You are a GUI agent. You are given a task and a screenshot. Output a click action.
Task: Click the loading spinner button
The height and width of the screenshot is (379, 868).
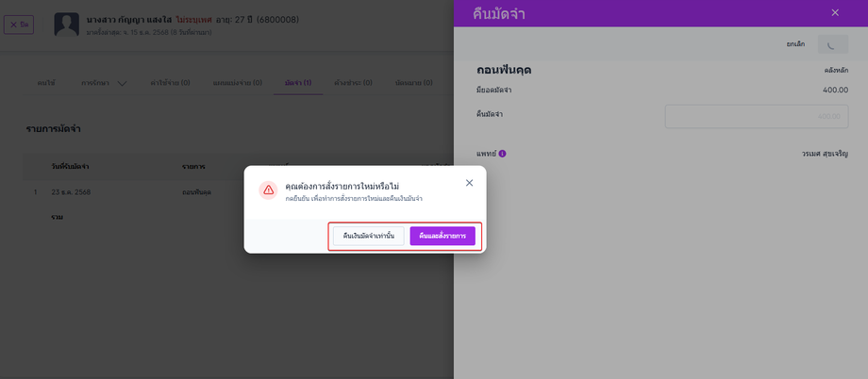tap(832, 44)
